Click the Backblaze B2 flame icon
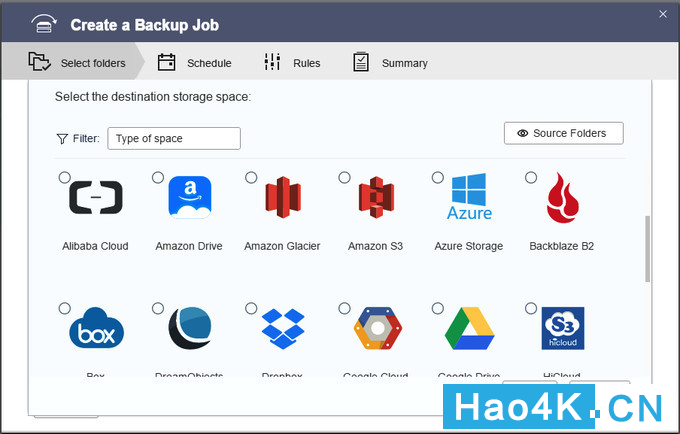Image resolution: width=680 pixels, height=434 pixels. click(562, 198)
